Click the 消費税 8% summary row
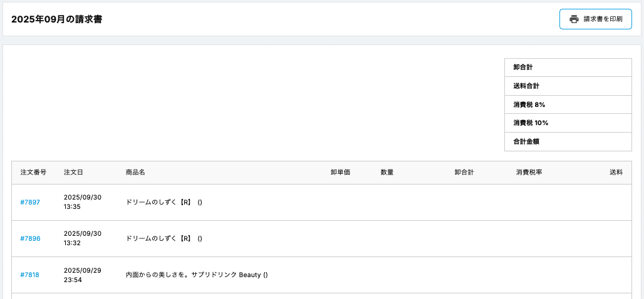Image resolution: width=644 pixels, height=299 pixels. [x=568, y=104]
